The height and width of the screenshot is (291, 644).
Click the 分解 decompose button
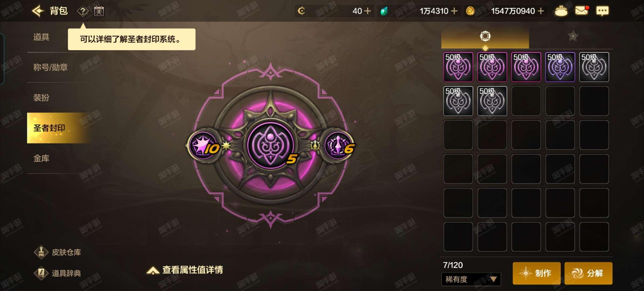pos(588,273)
